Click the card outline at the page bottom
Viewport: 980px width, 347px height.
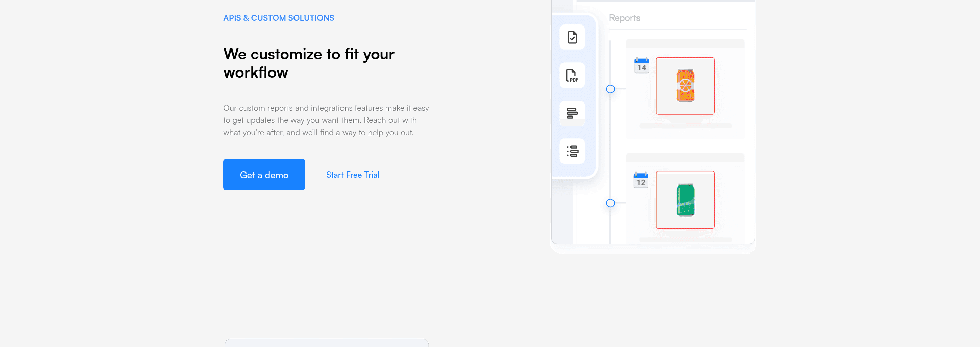327,342
